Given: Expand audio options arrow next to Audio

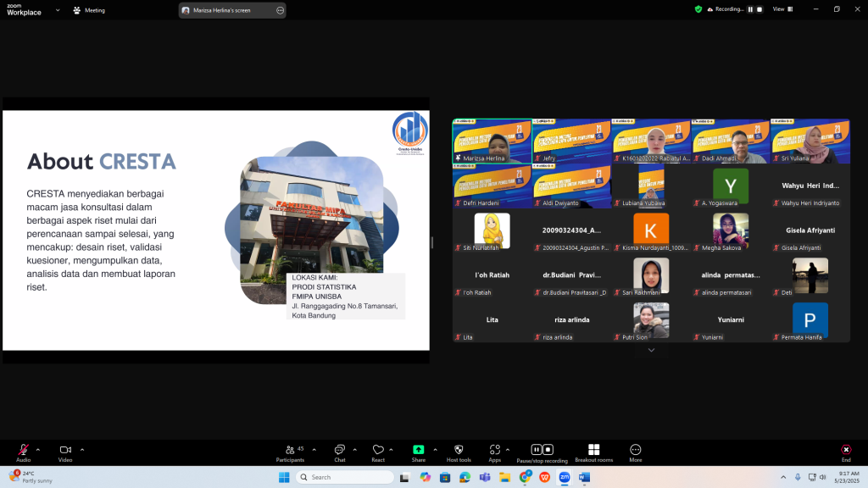Looking at the screenshot, I should coord(37,450).
